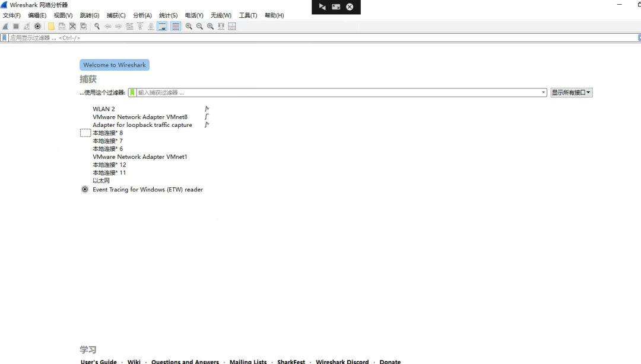Open the User's Guide link
The image size is (641, 364).
99,362
